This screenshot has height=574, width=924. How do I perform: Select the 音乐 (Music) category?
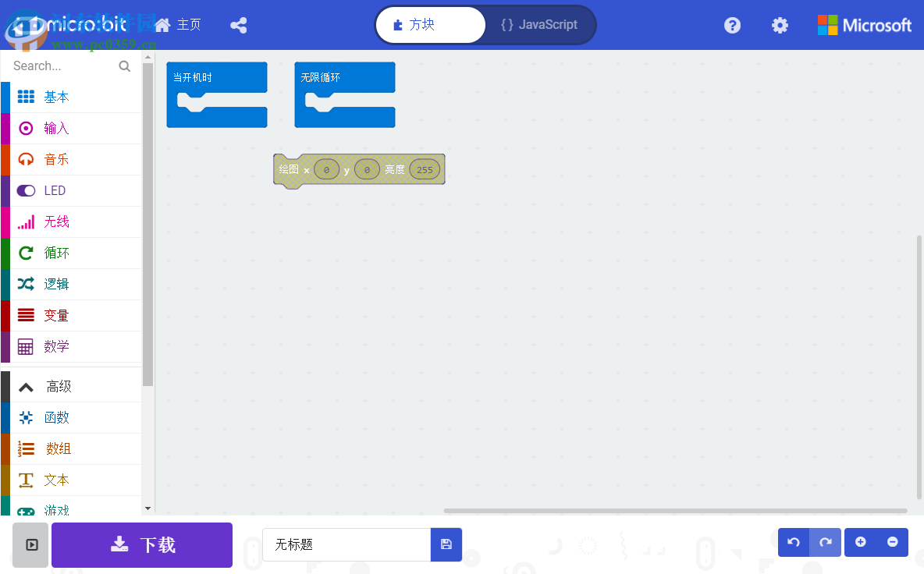click(x=55, y=159)
